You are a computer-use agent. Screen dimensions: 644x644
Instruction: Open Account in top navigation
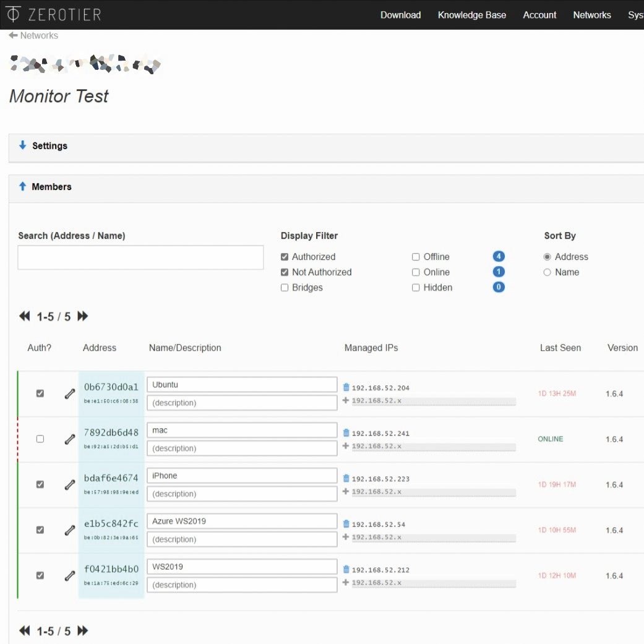pyautogui.click(x=539, y=15)
